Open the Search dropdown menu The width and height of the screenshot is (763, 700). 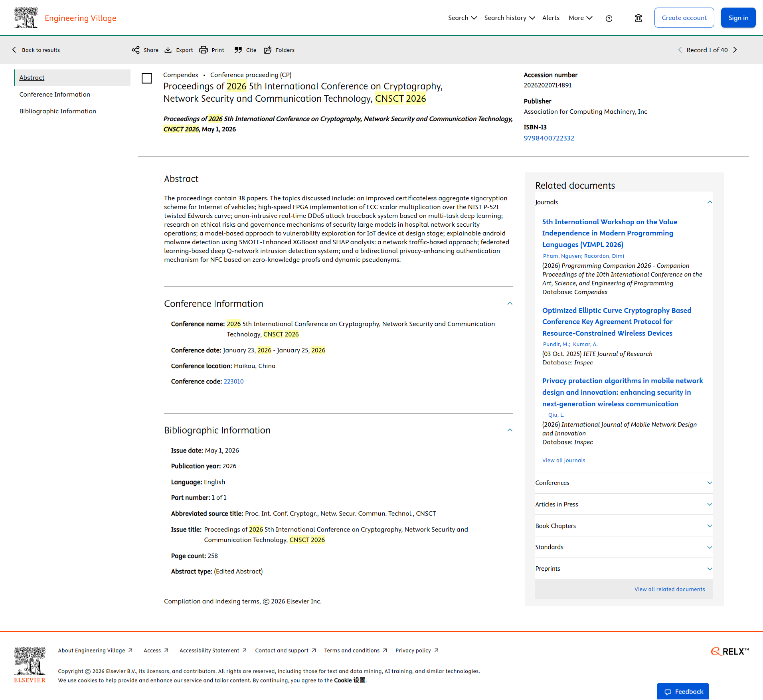[x=463, y=18]
